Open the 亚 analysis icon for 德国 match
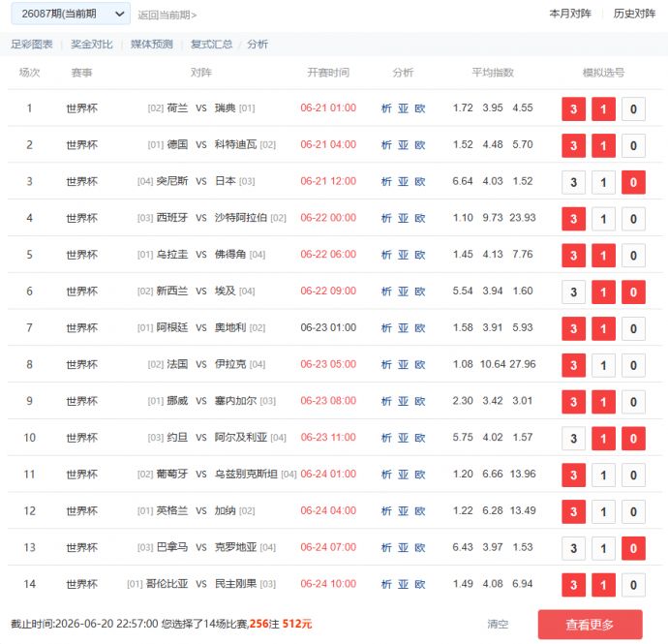 click(x=403, y=145)
